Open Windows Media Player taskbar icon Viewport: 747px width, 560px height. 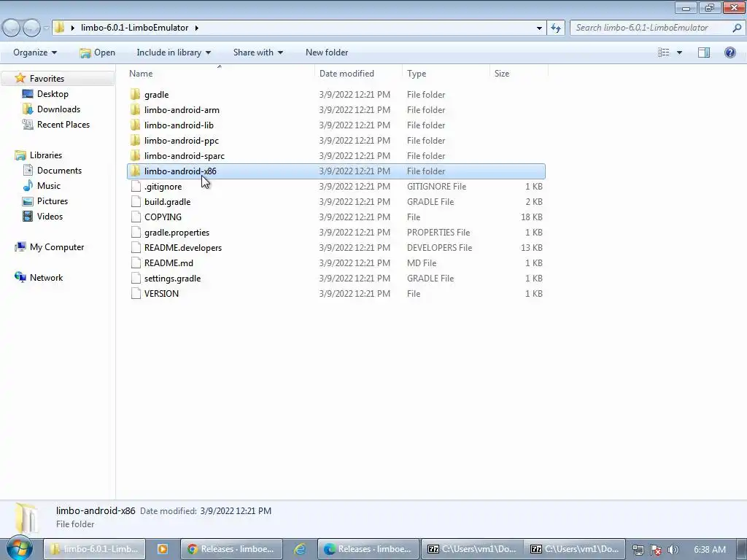(163, 549)
